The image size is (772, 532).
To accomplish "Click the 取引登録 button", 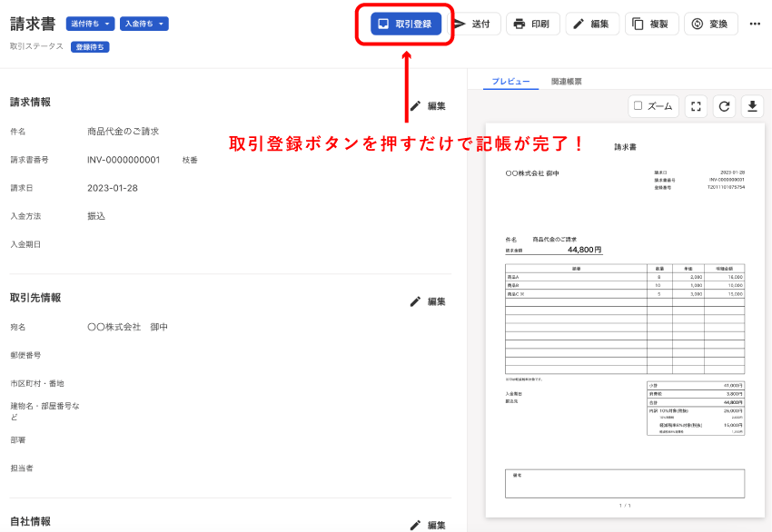I will click(x=406, y=24).
